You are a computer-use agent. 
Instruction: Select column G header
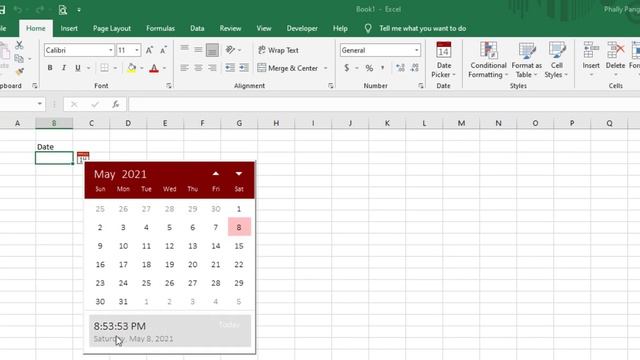[239, 123]
